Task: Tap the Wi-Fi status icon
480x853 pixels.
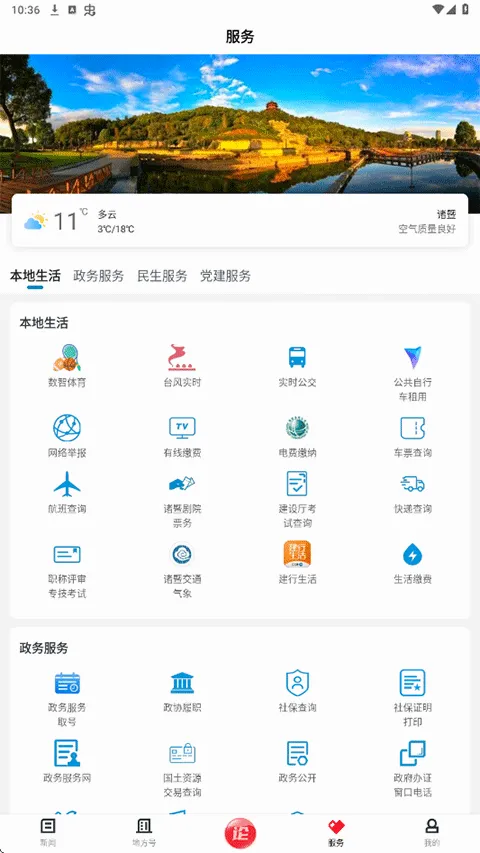Action: pos(438,9)
